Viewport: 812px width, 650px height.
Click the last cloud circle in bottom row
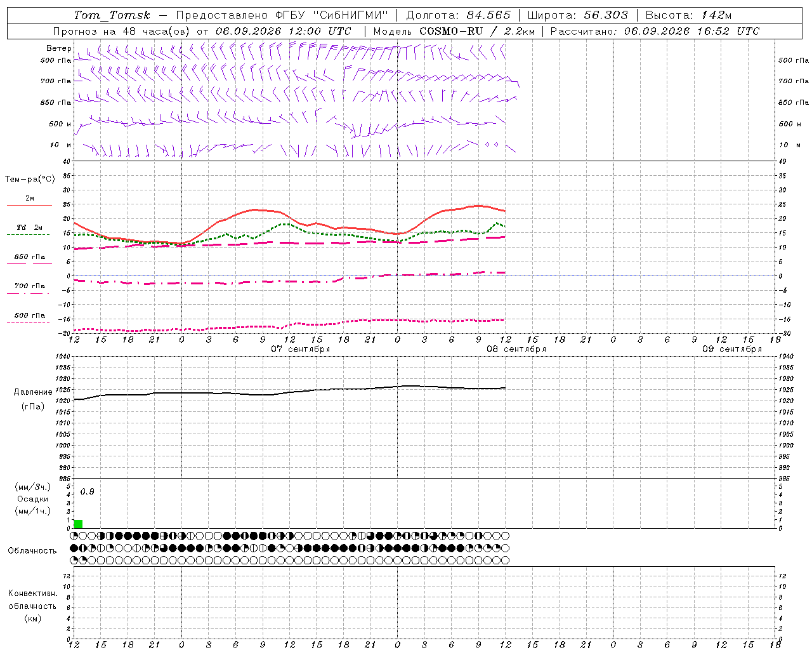(x=505, y=560)
